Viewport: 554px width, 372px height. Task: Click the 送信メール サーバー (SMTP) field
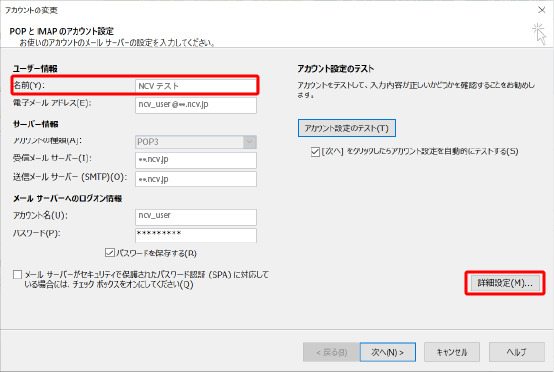(196, 179)
